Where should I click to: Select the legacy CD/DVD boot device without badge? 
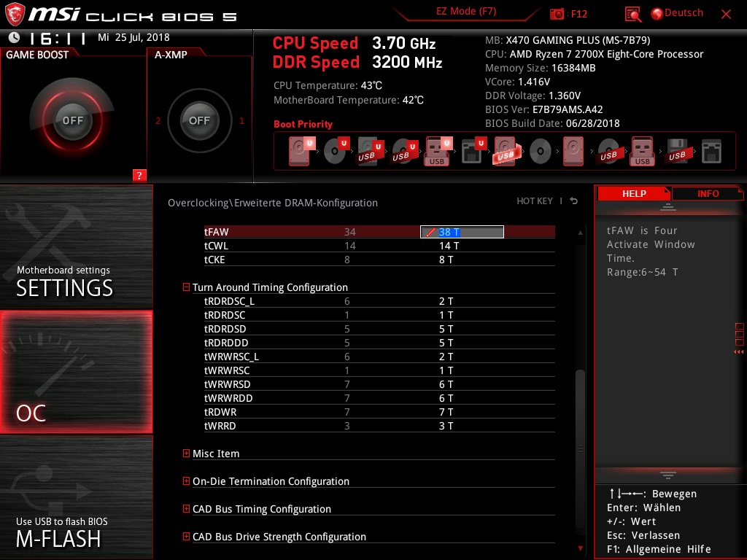pyautogui.click(x=541, y=152)
